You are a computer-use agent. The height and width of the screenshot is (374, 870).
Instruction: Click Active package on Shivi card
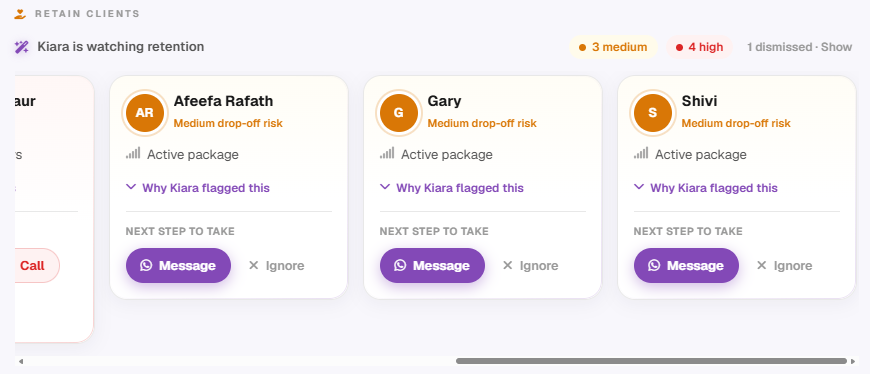[701, 155]
